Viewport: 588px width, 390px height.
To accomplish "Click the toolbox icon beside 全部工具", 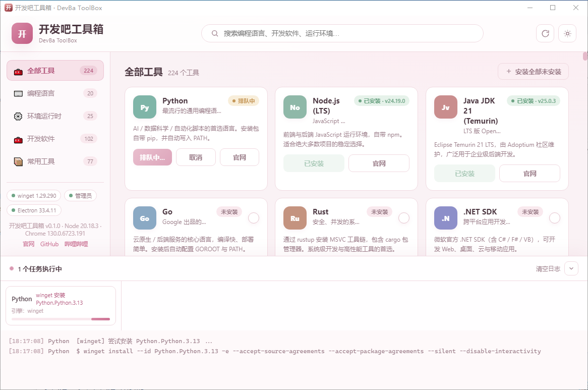I will point(18,71).
